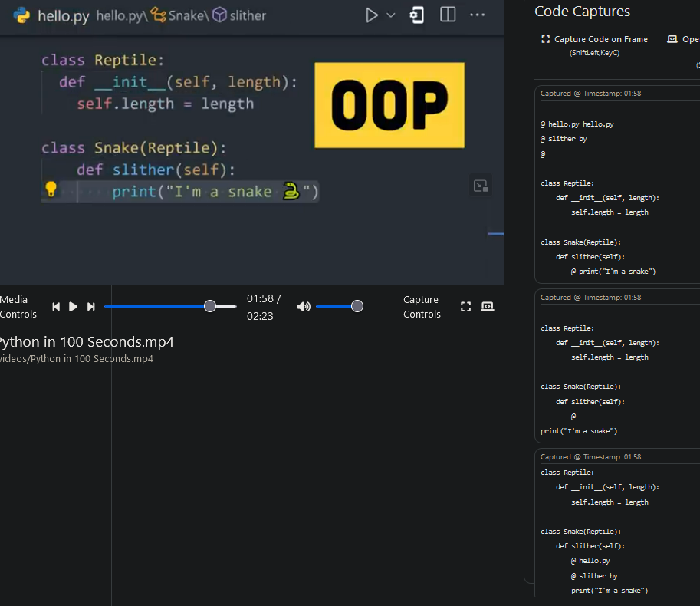Run the hello.py file with the play button
The height and width of the screenshot is (606, 700).
click(x=372, y=15)
